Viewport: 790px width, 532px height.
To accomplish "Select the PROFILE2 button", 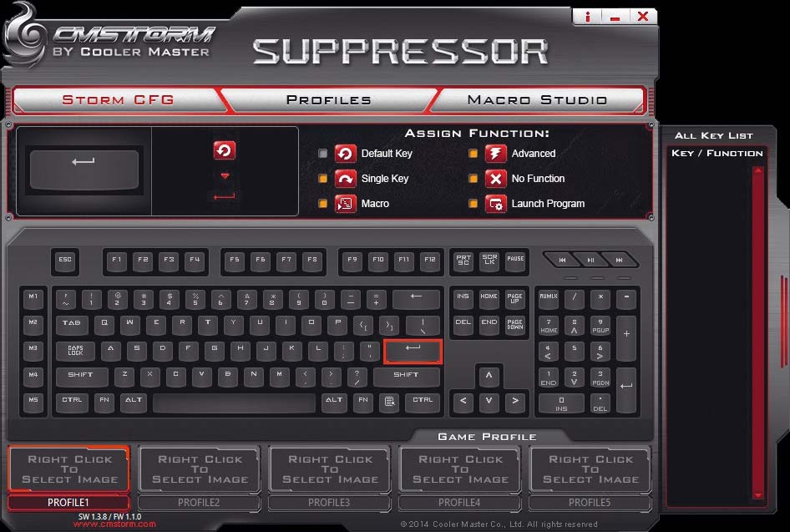I will tap(199, 502).
